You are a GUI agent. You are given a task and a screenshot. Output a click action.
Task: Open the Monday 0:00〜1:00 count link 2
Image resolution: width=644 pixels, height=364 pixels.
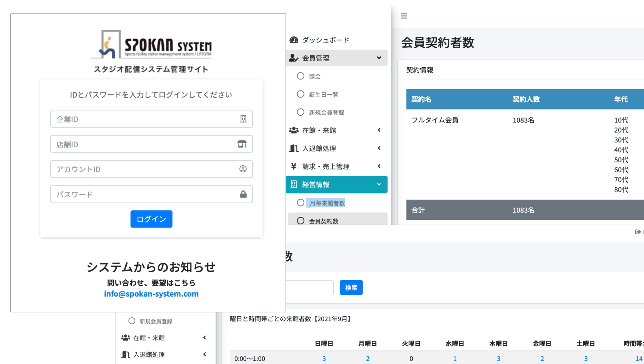(x=367, y=359)
